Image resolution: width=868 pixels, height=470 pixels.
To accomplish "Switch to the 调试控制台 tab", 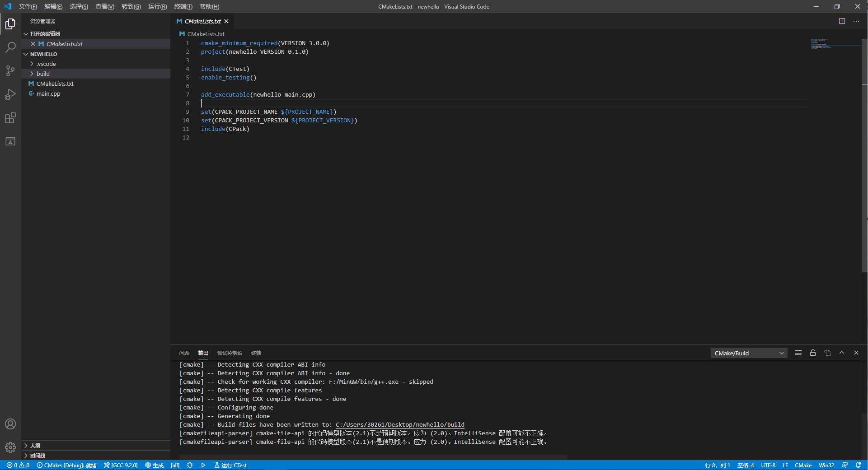I will pyautogui.click(x=230, y=353).
